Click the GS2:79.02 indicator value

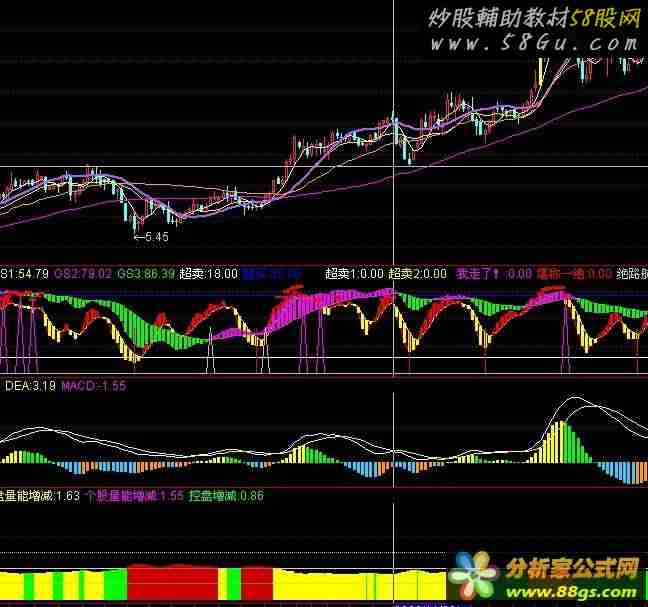coord(83,274)
